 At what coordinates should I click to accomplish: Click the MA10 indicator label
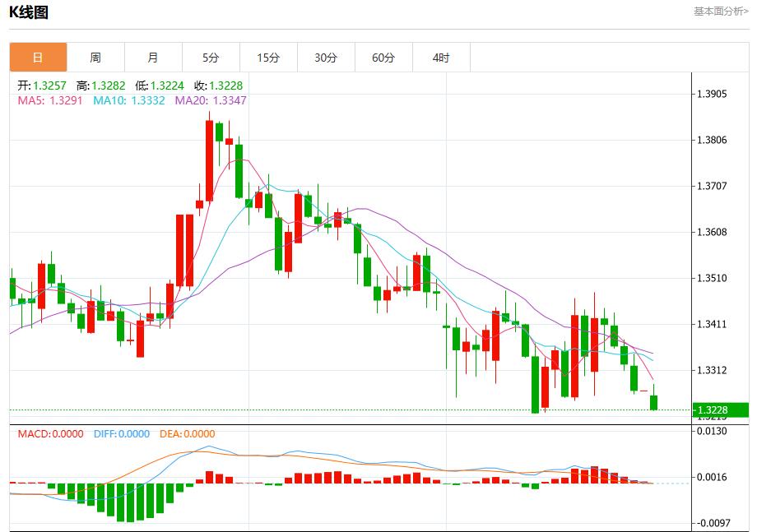tap(128, 100)
